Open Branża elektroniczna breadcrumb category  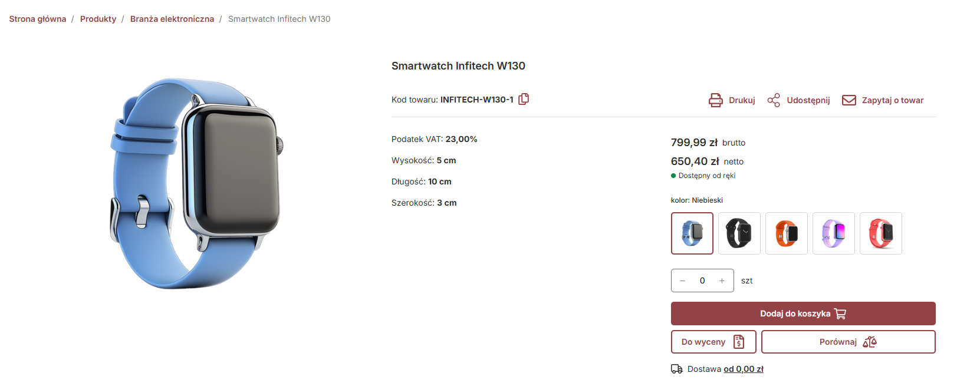pos(172,19)
